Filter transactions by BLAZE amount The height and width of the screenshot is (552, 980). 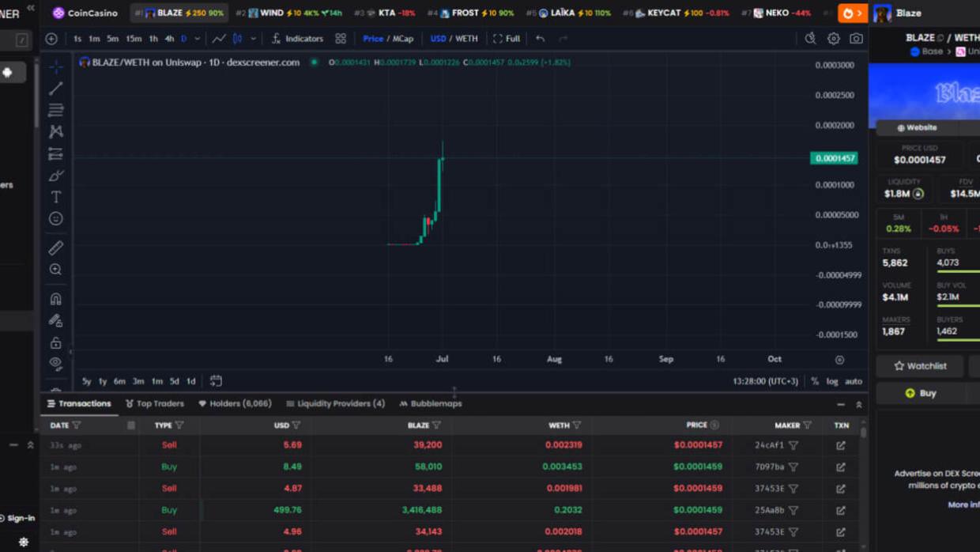point(436,425)
